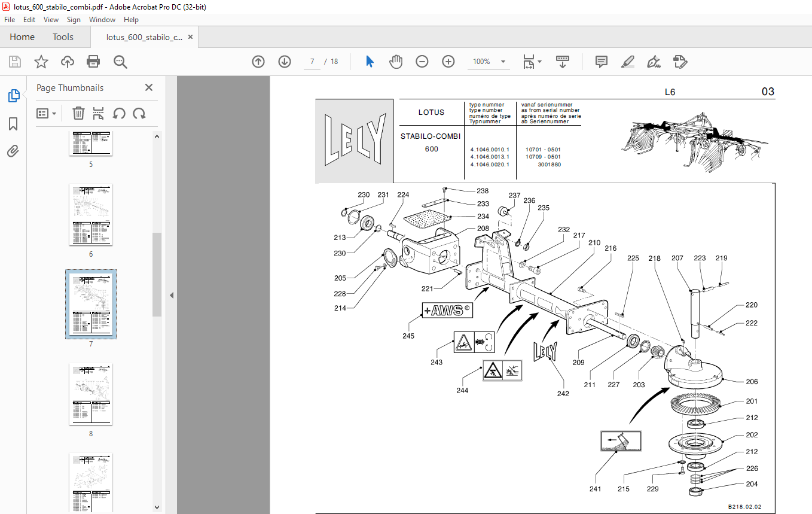Select the page 7 thumbnail

tap(91, 305)
